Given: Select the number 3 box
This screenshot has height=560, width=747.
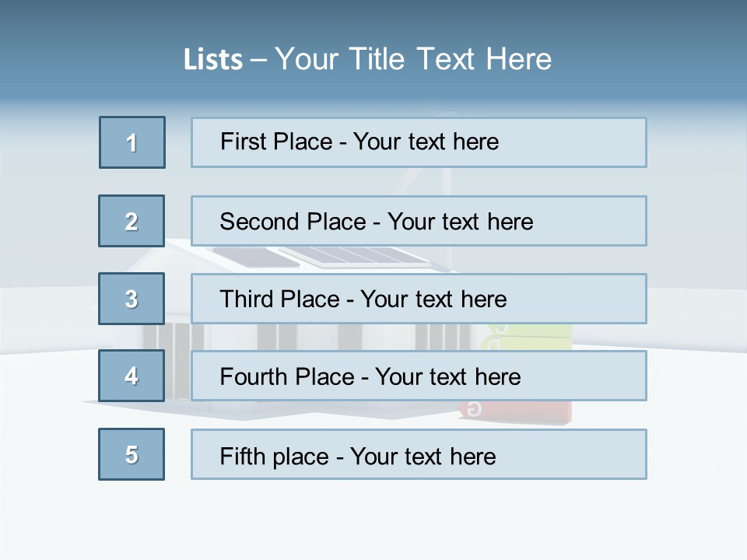Looking at the screenshot, I should pyautogui.click(x=132, y=299).
